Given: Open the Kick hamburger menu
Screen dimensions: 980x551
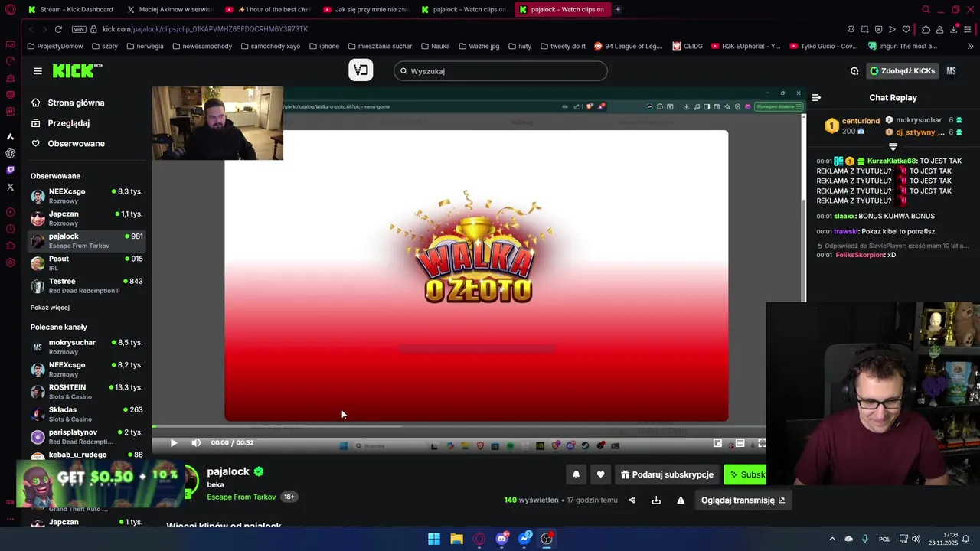Looking at the screenshot, I should click(x=38, y=71).
